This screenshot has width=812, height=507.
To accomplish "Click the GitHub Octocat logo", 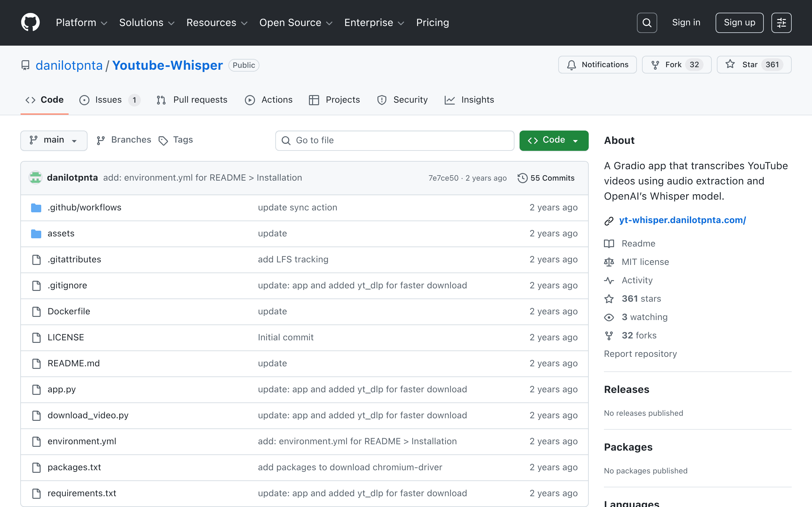I will click(30, 22).
